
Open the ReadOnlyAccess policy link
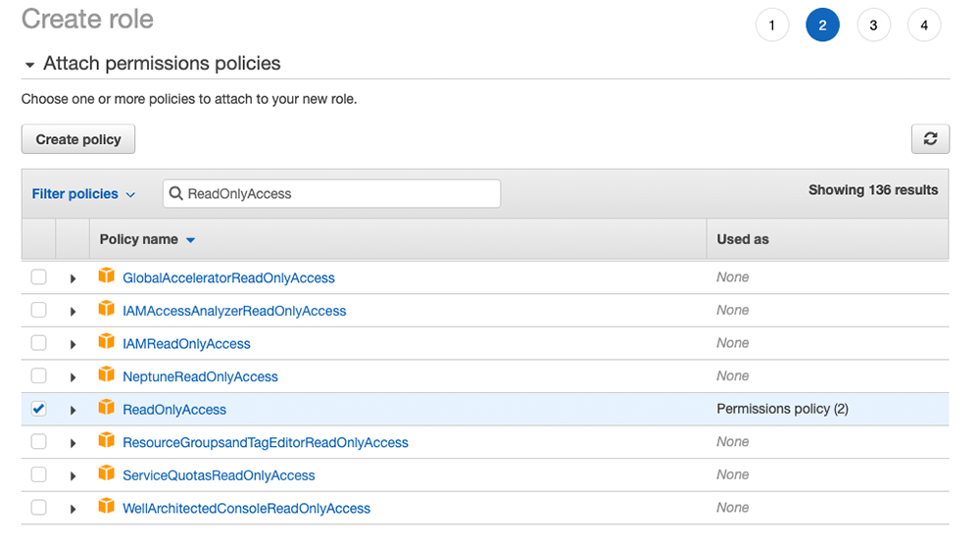click(174, 410)
